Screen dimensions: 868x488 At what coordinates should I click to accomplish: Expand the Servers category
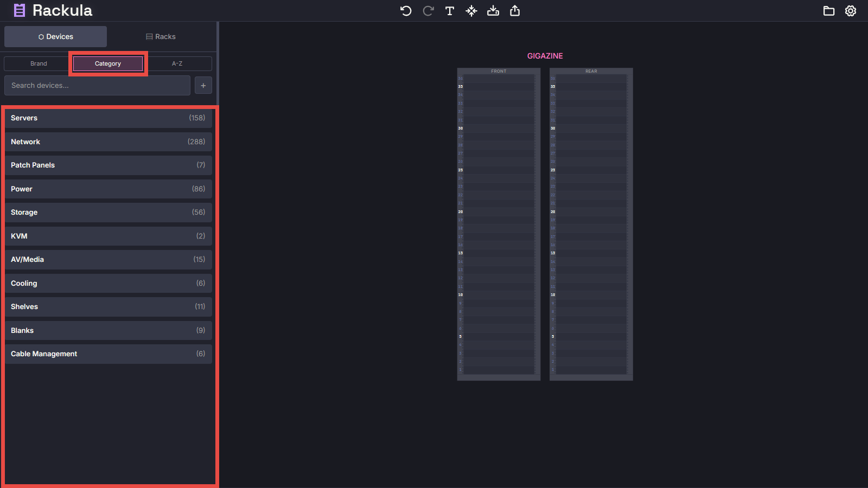[108, 118]
